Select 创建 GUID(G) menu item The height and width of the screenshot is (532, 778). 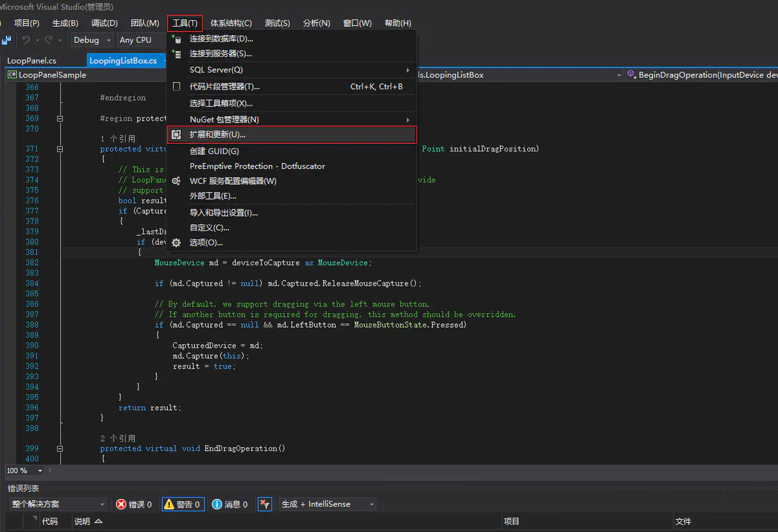click(x=292, y=152)
